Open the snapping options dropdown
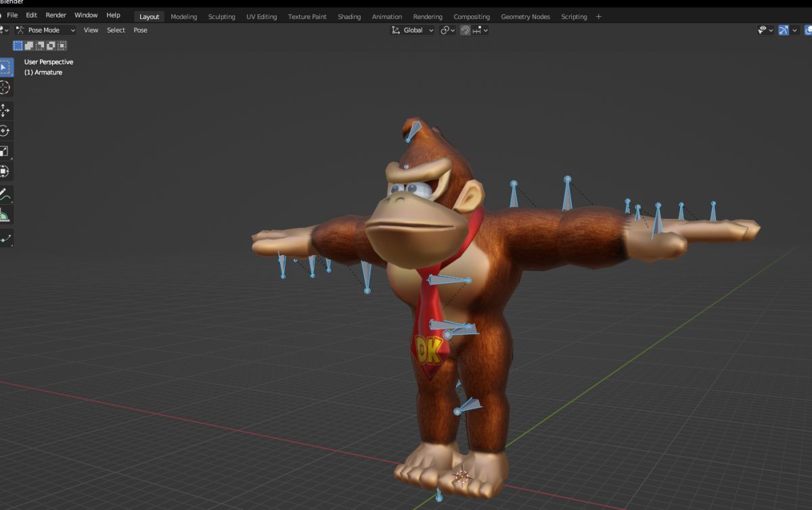Image resolution: width=812 pixels, height=510 pixels. (x=481, y=30)
